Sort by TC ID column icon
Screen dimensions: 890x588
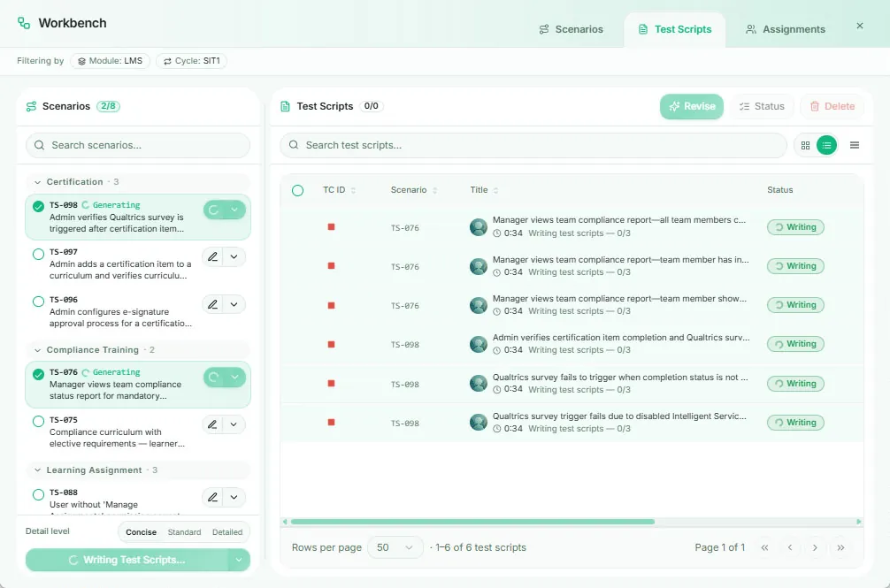pyautogui.click(x=353, y=190)
